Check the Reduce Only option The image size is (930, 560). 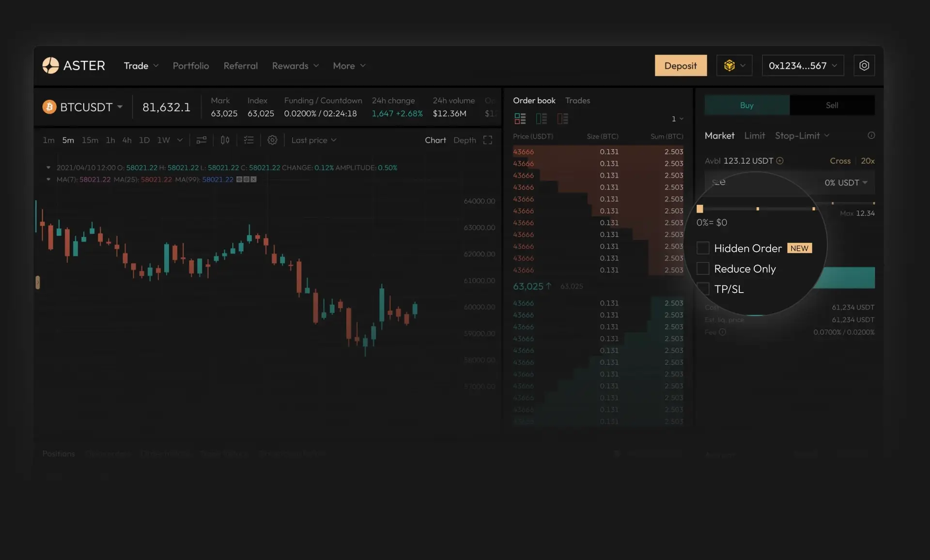pos(703,268)
